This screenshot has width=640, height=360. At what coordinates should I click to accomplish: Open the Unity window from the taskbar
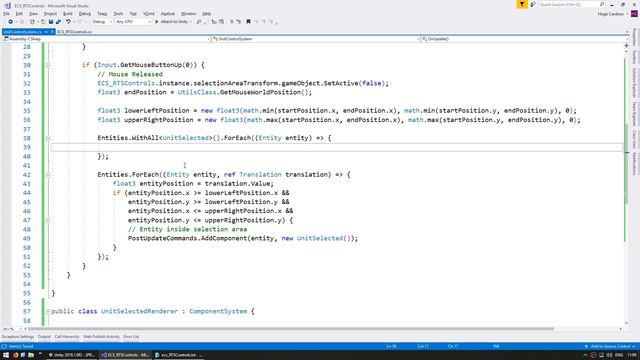point(72,355)
